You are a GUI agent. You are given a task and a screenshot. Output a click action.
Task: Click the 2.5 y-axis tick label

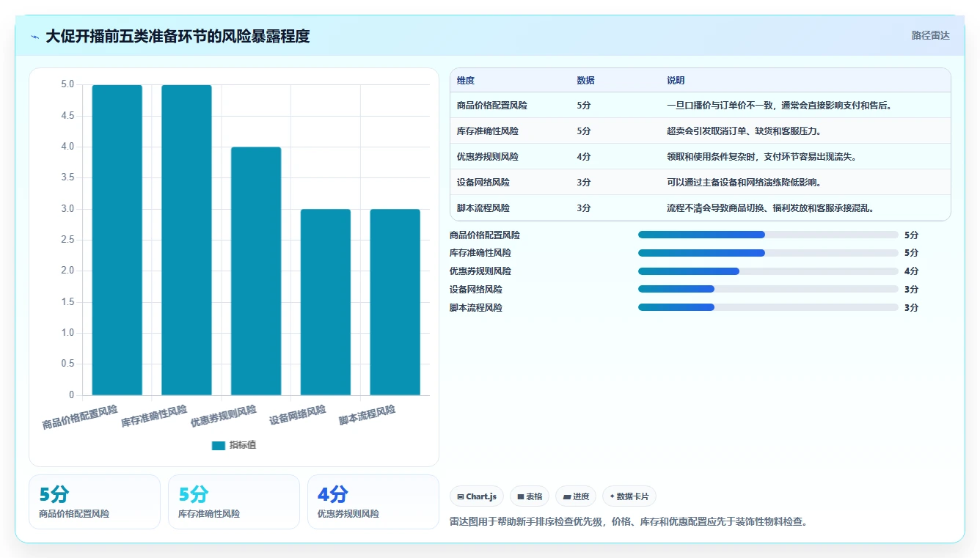(x=67, y=240)
